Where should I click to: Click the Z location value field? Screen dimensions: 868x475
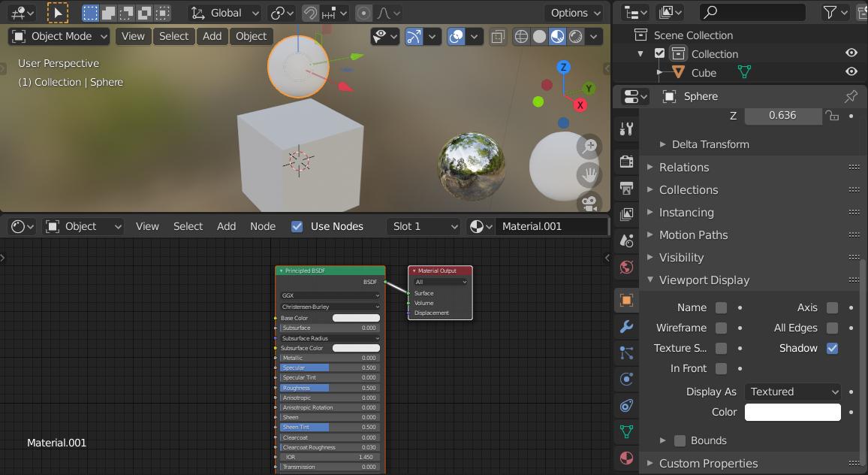pyautogui.click(x=783, y=116)
